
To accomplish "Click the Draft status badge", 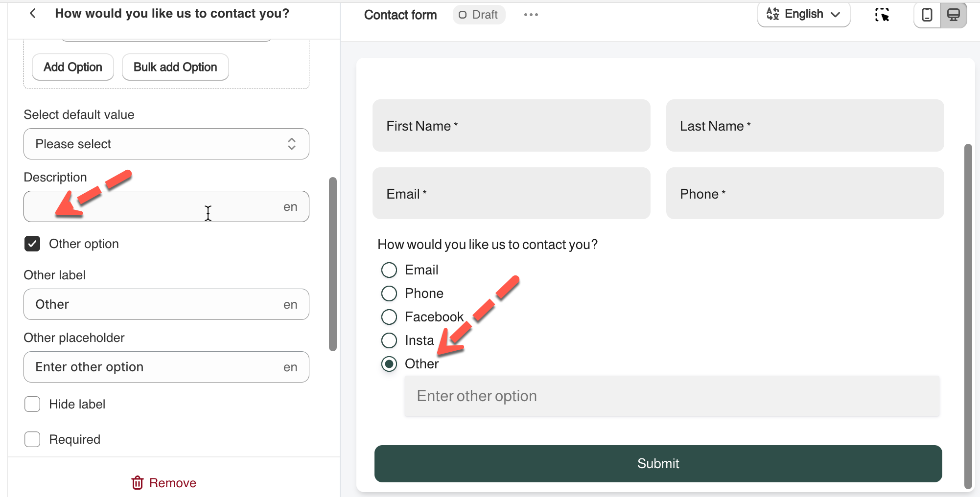I will 478,15.
